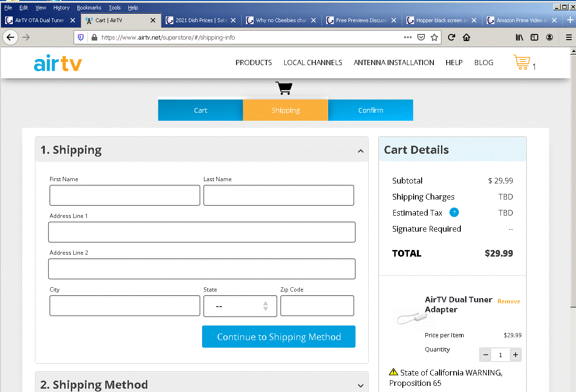Expand the Shipping Method section
The image size is (576, 392).
click(360, 386)
